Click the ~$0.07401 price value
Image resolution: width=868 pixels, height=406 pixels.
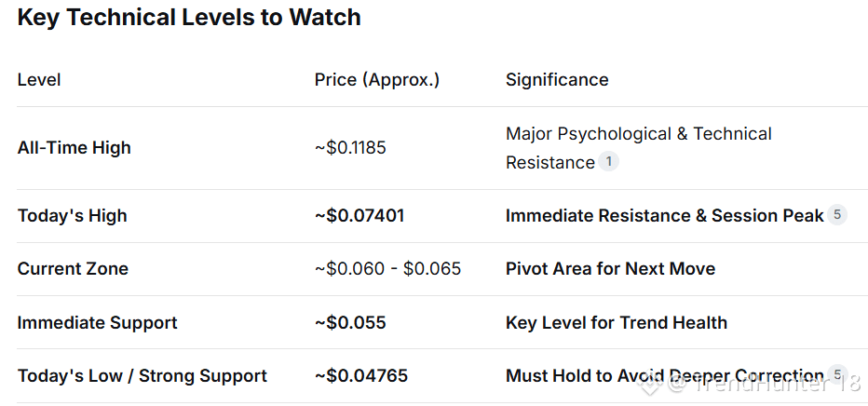pyautogui.click(x=359, y=216)
